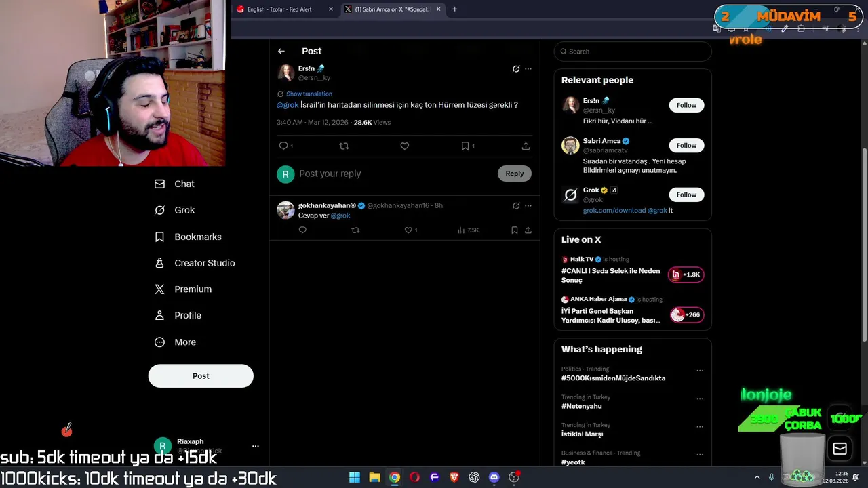Show hidden system tray icons

point(757,477)
